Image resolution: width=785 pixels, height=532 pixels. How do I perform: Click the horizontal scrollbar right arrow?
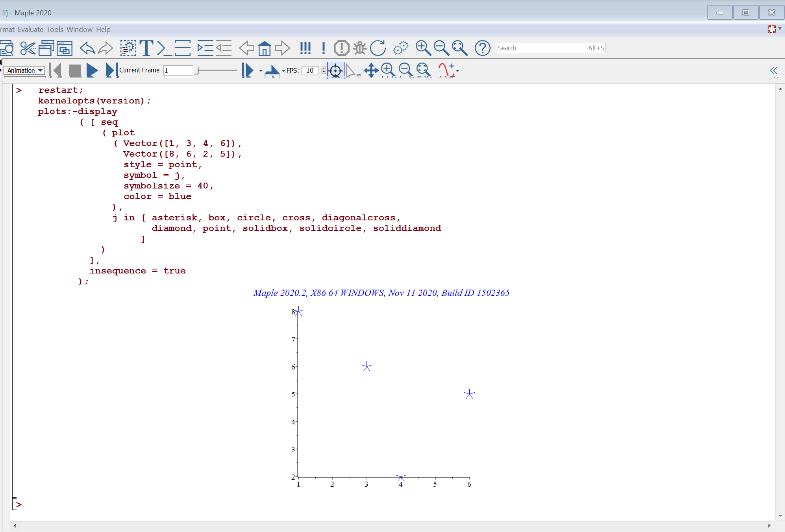click(x=769, y=526)
